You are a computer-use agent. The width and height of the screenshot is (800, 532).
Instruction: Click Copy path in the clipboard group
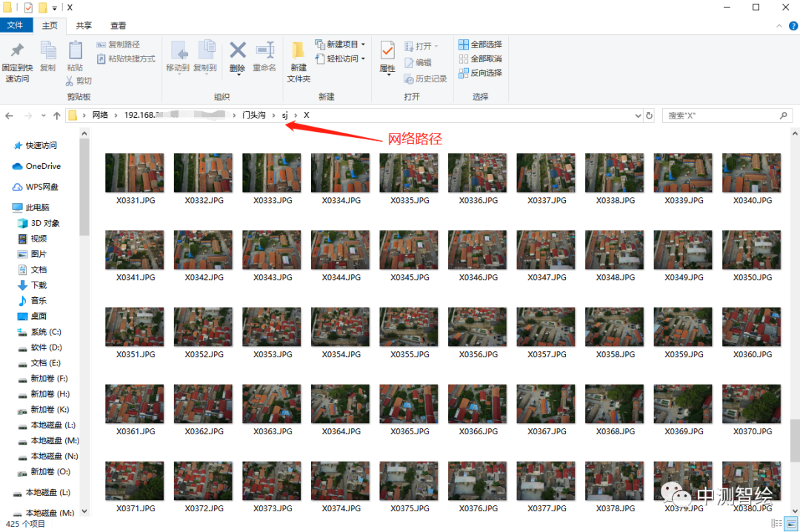[x=118, y=44]
